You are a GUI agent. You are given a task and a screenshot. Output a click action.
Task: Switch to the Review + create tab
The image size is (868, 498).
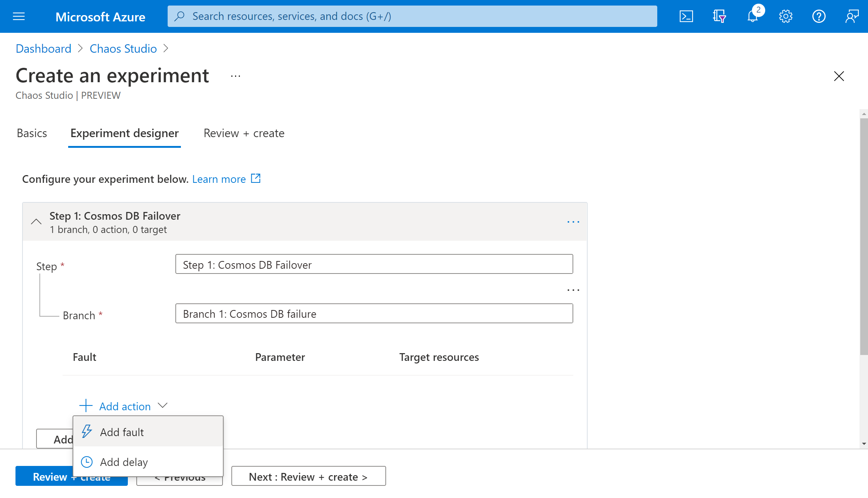click(244, 133)
